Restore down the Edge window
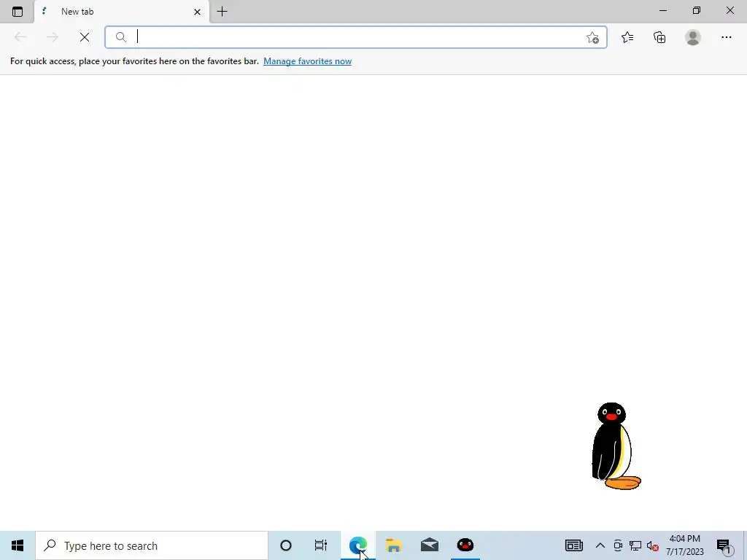This screenshot has height=560, width=747. [x=697, y=10]
